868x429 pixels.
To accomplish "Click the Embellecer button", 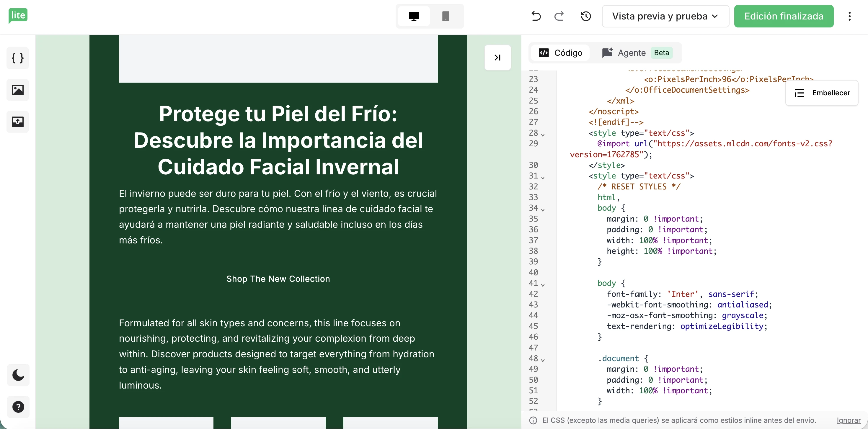I will pos(822,93).
